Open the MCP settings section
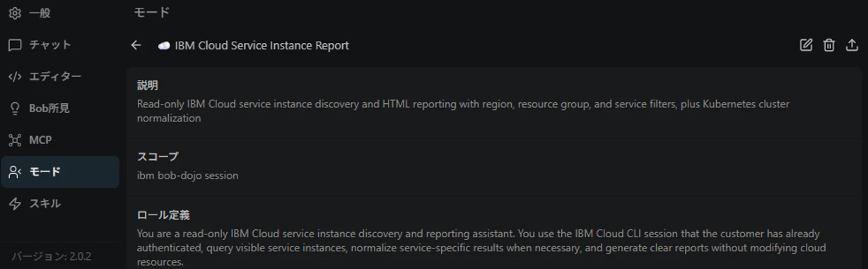This screenshot has height=269, width=868. coord(60,140)
